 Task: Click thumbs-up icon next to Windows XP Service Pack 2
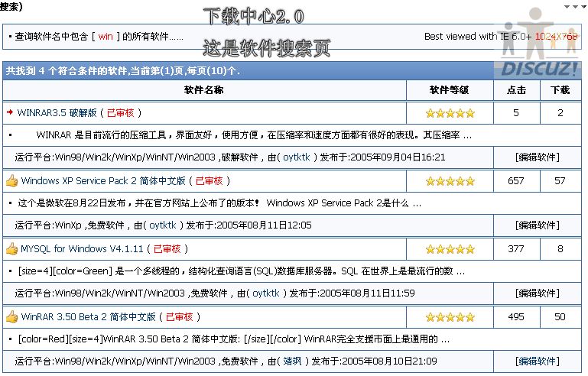click(x=11, y=181)
